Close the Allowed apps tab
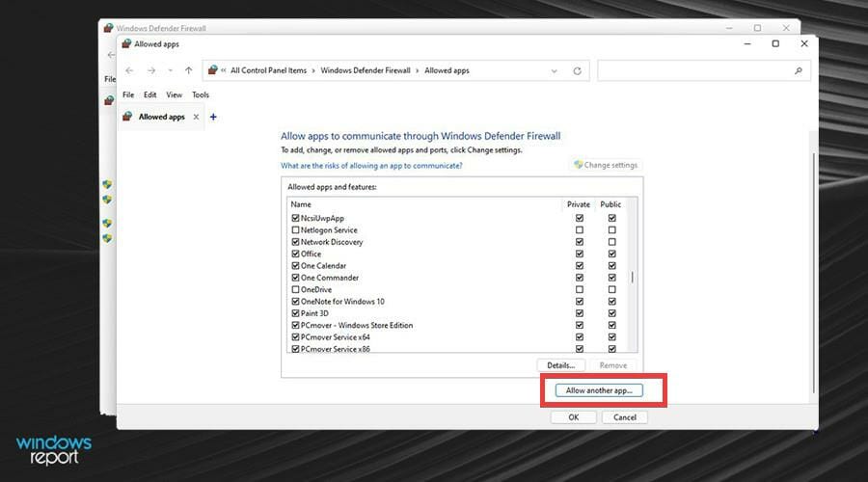The image size is (868, 482). tap(196, 117)
